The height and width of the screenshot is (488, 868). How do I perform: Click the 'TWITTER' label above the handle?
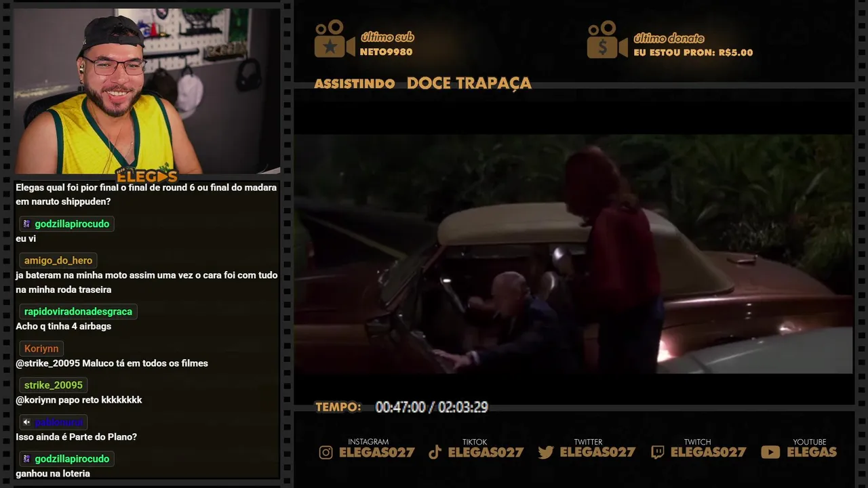588,442
